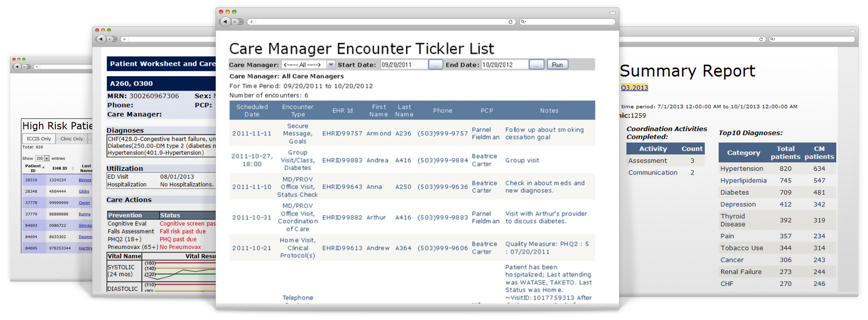Open patient Gibbs last name link
The image size is (868, 320).
[x=84, y=191]
